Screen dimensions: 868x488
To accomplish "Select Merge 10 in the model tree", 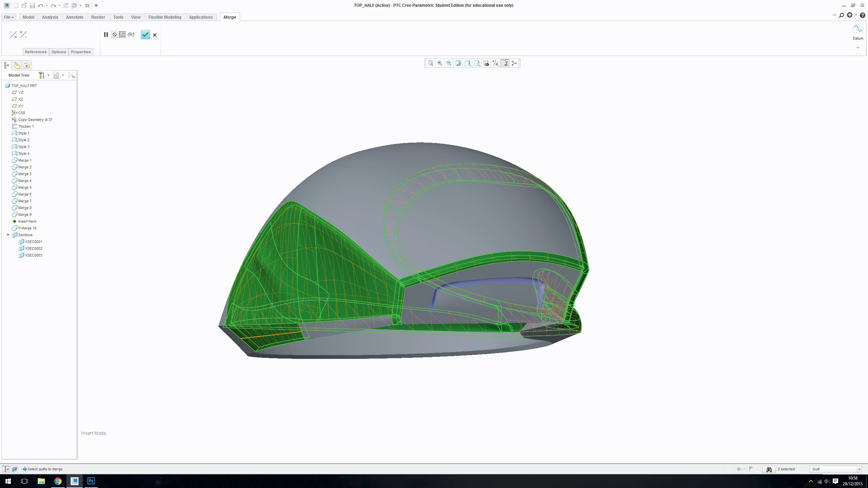I will [x=29, y=228].
